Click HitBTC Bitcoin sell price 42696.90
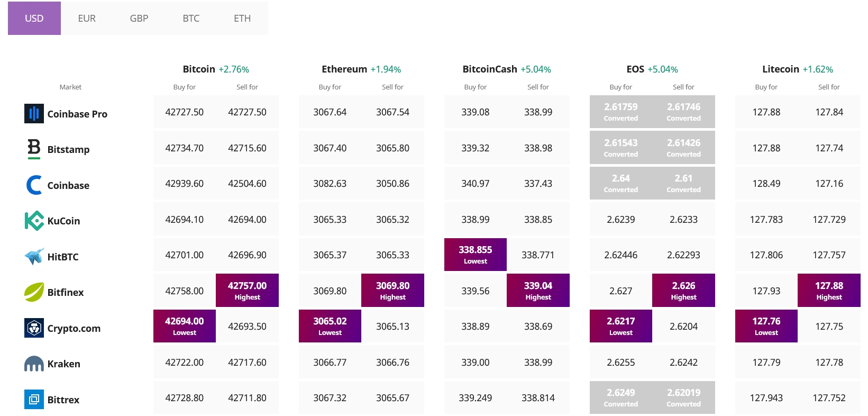This screenshot has width=868, height=416. point(247,255)
